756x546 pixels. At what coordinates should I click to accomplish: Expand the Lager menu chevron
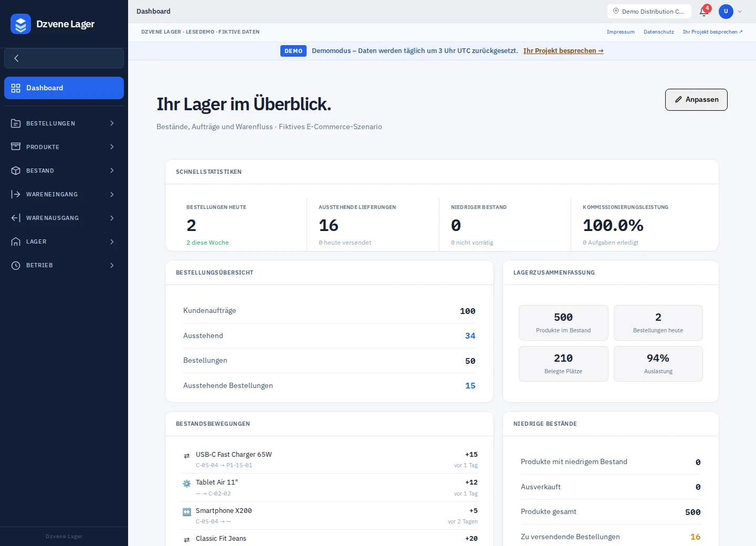point(112,241)
